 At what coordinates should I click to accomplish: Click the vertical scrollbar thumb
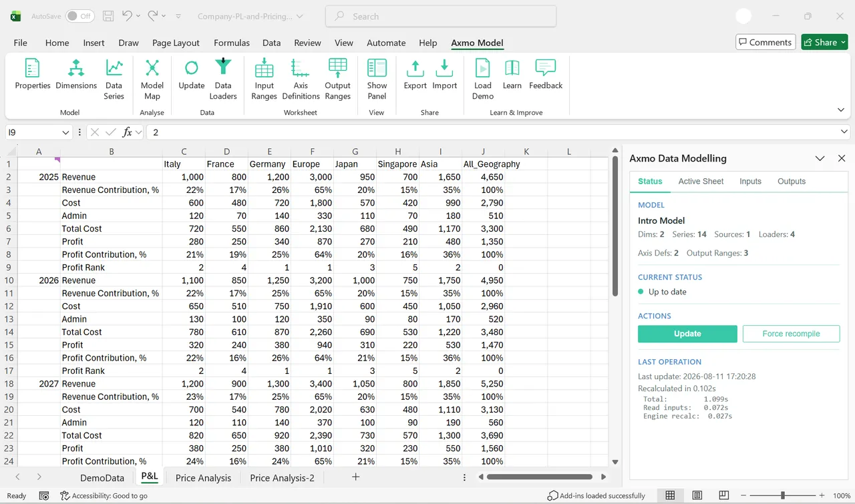pyautogui.click(x=615, y=226)
